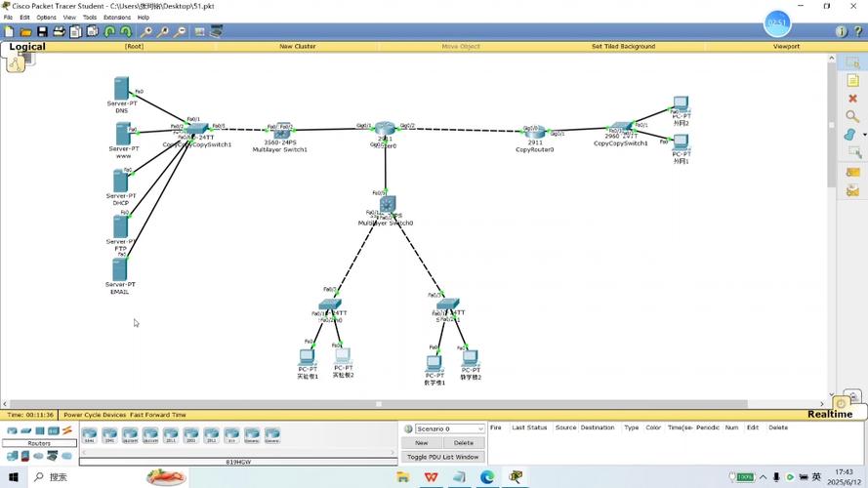The image size is (868, 488).
Task: Toggle the Logical workspace view
Action: 27,47
